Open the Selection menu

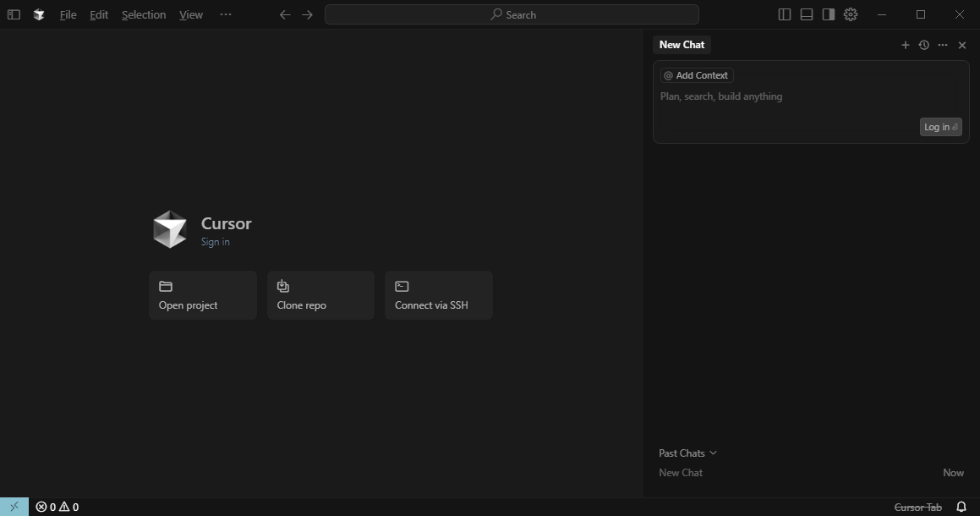[x=144, y=14]
